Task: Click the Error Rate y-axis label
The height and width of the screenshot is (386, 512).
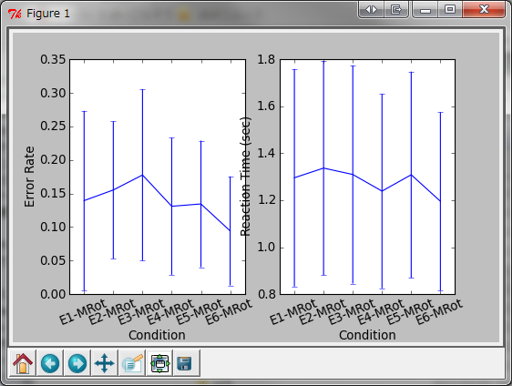Action: [x=29, y=177]
